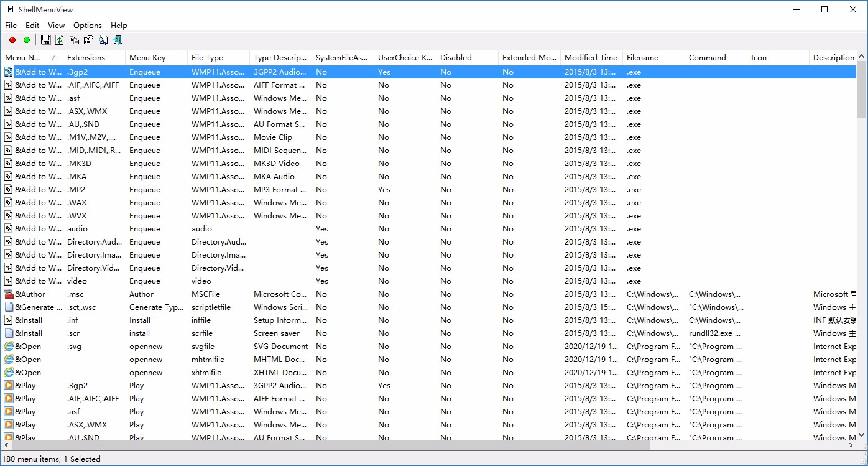Viewport: 868px width, 466px height.
Task: Sort by the Modified Time column header
Action: 590,57
